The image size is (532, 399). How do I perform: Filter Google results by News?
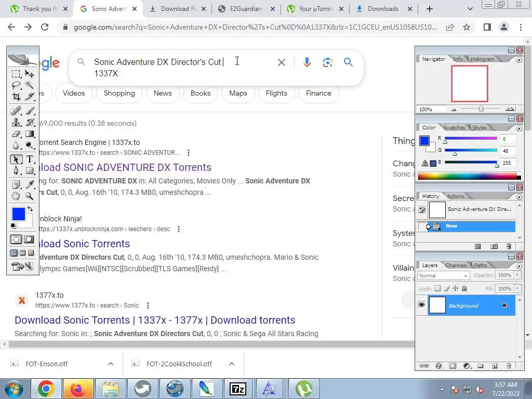coord(163,94)
